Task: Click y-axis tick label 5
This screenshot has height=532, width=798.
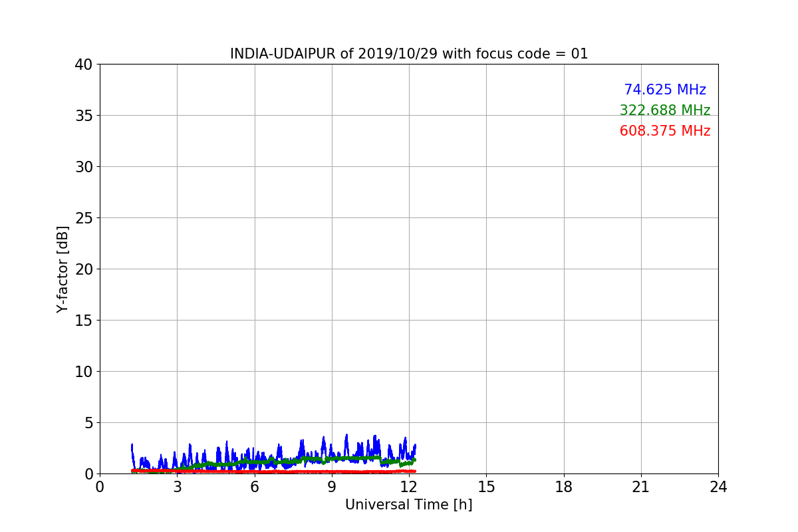Action: tap(88, 423)
